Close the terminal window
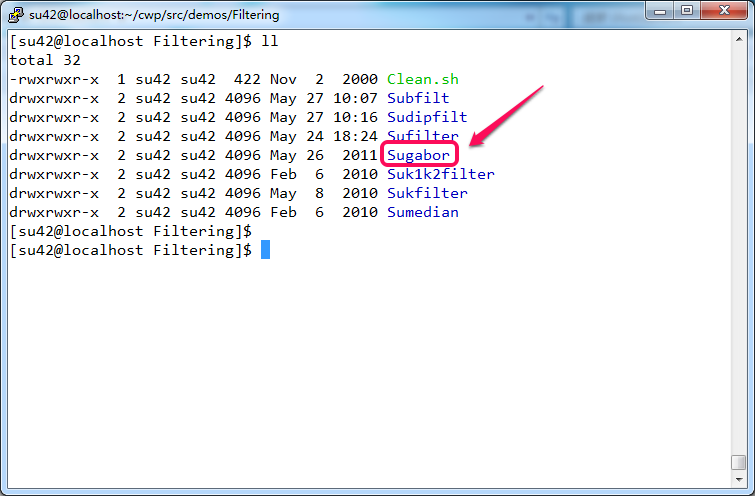Image resolution: width=755 pixels, height=496 pixels. point(724,11)
